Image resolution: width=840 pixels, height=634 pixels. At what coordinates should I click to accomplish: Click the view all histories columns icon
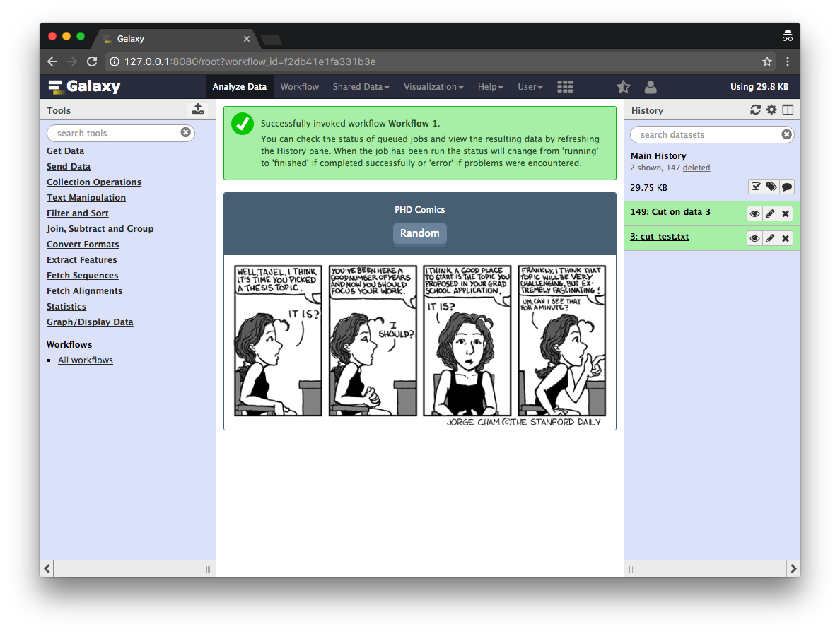pos(788,110)
